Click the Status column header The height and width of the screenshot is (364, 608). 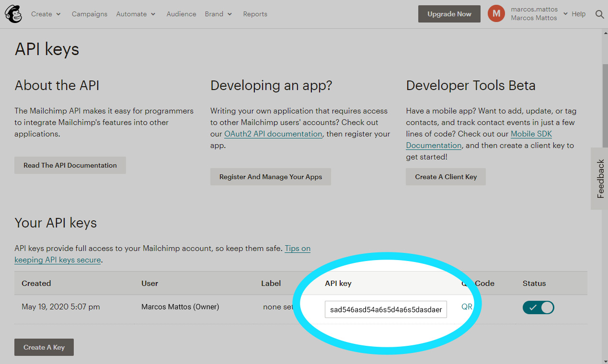[534, 283]
